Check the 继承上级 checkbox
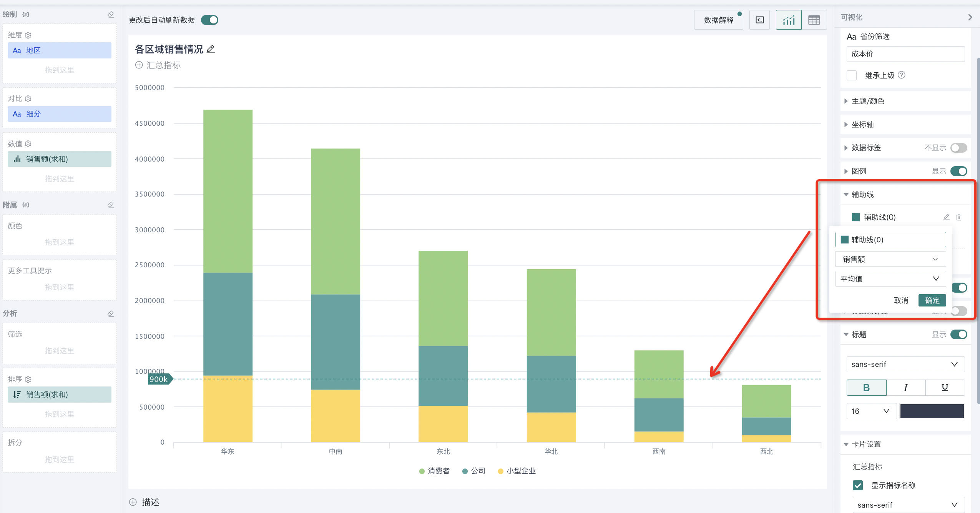 pyautogui.click(x=852, y=75)
